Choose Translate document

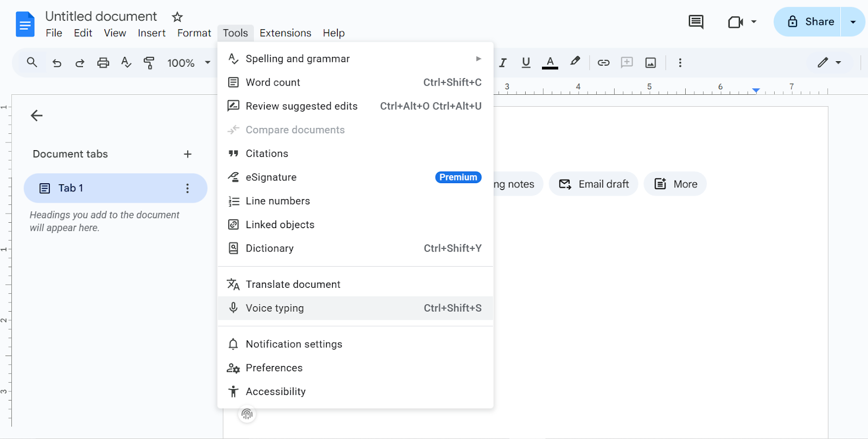point(355,285)
